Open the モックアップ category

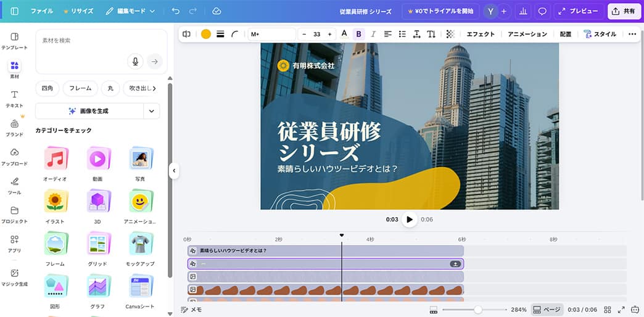point(140,249)
